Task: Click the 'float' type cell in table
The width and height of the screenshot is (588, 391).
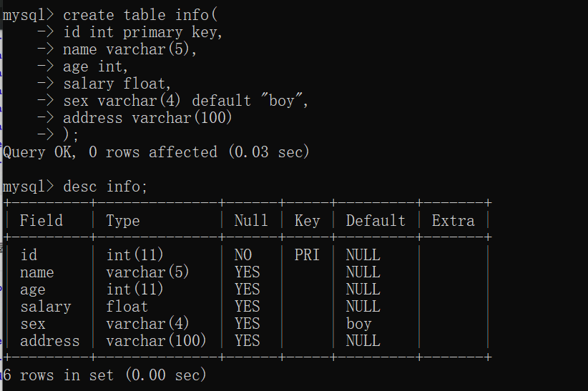Action: [127, 307]
